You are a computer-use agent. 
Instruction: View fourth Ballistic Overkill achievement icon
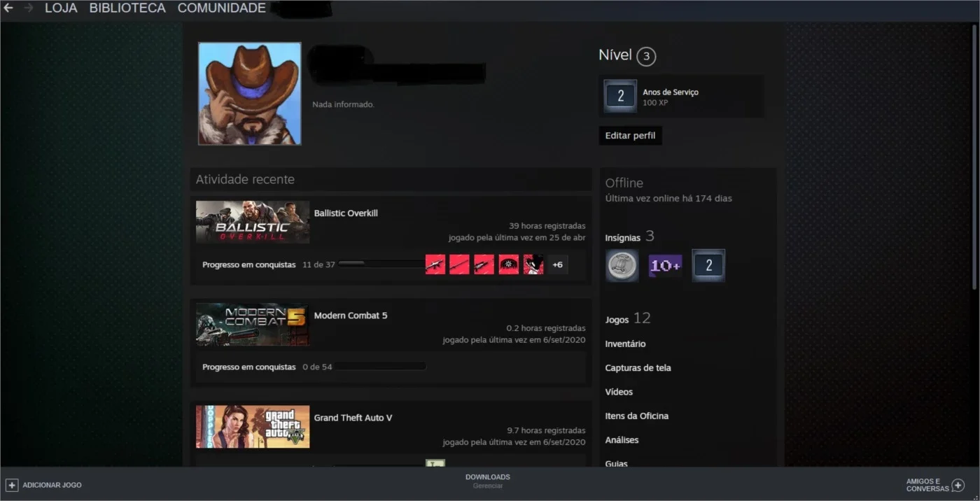coord(509,264)
